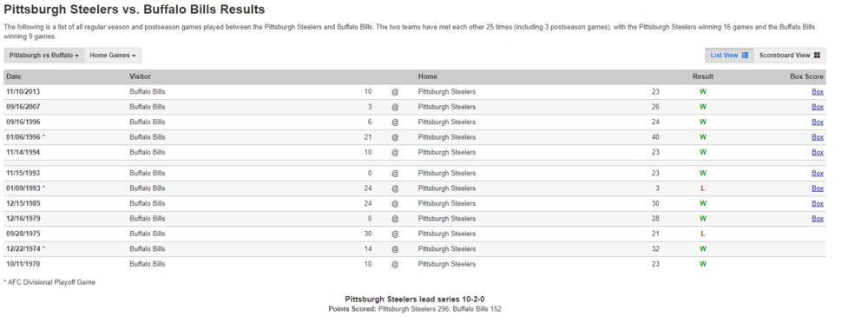This screenshot has height=317, width=868.
Task: Open Box score for 09/16/2007 game
Action: click(818, 107)
